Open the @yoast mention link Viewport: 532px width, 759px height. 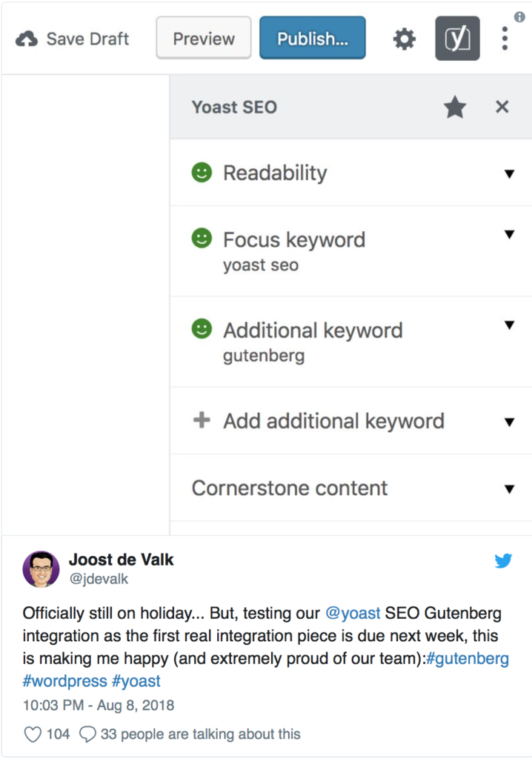click(353, 613)
